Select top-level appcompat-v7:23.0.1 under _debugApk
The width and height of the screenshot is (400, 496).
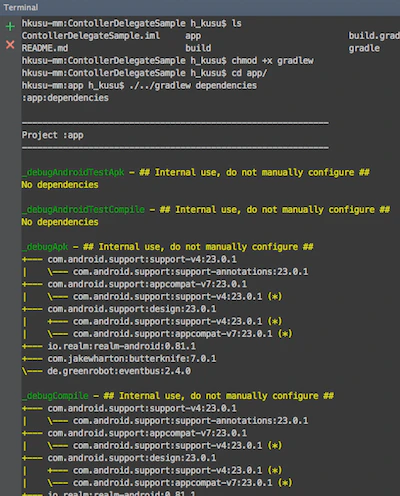click(147, 284)
